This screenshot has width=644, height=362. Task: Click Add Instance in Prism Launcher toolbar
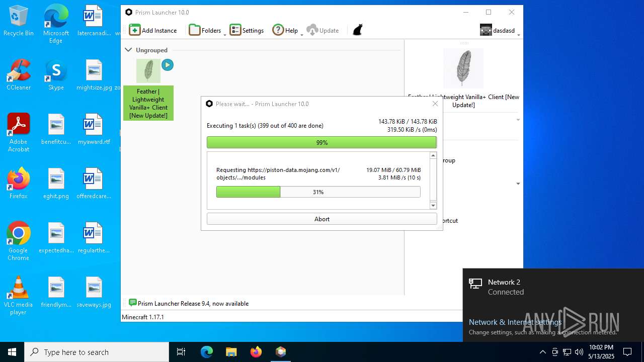click(x=153, y=30)
